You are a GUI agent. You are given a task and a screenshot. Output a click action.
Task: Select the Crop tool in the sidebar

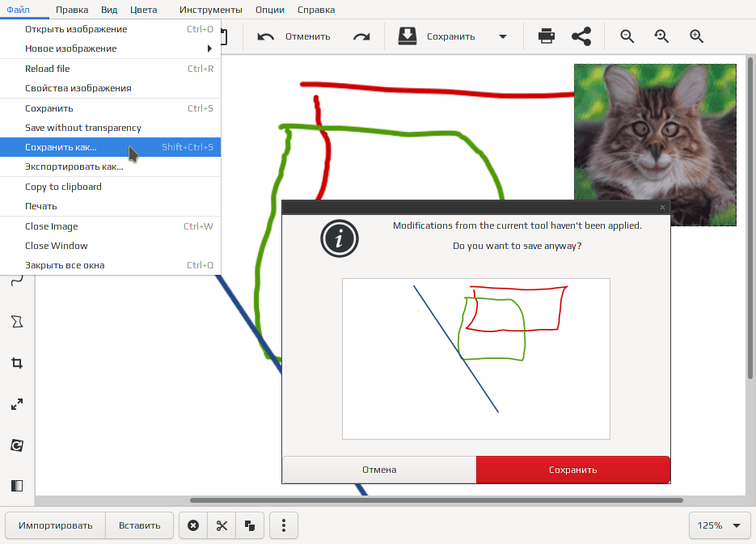point(17,363)
